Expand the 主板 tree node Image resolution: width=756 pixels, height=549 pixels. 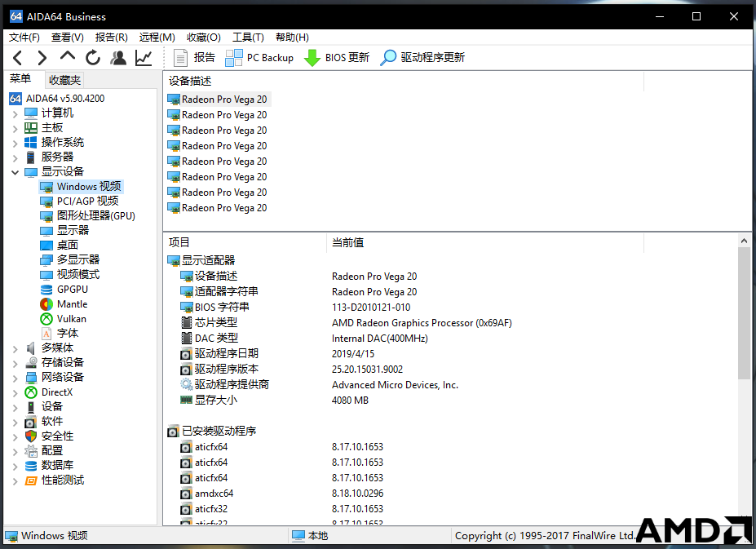pos(15,129)
